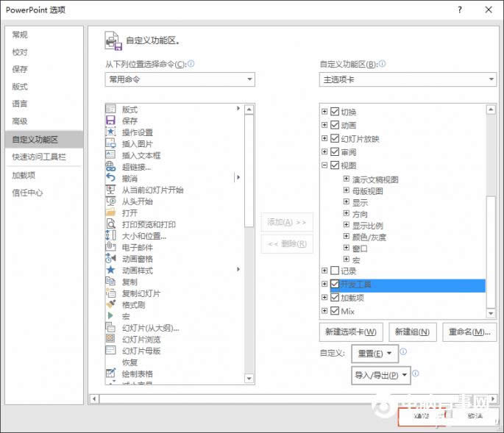Collapse the 视图 tree node
This screenshot has height=433, width=504.
pyautogui.click(x=324, y=166)
